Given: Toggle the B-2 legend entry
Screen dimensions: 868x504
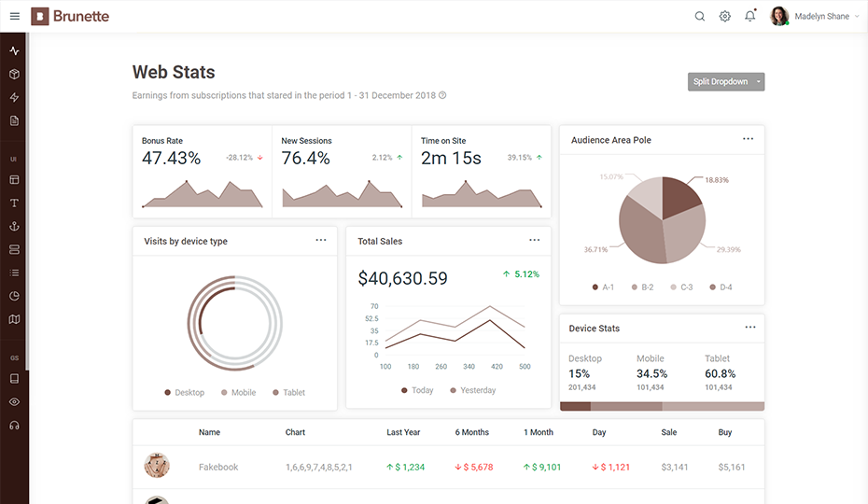Looking at the screenshot, I should [x=642, y=287].
